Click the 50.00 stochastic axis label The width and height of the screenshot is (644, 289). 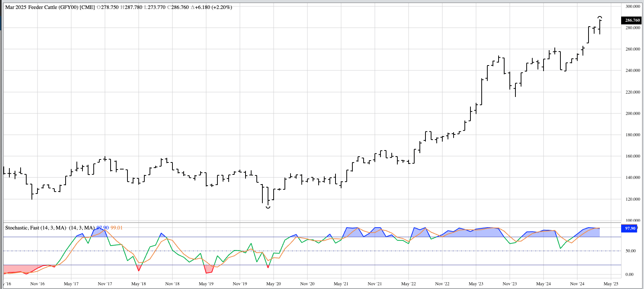tap(631, 251)
